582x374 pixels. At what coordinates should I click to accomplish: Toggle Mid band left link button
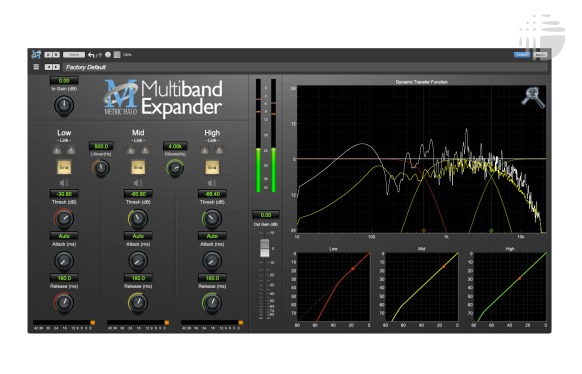[131, 150]
